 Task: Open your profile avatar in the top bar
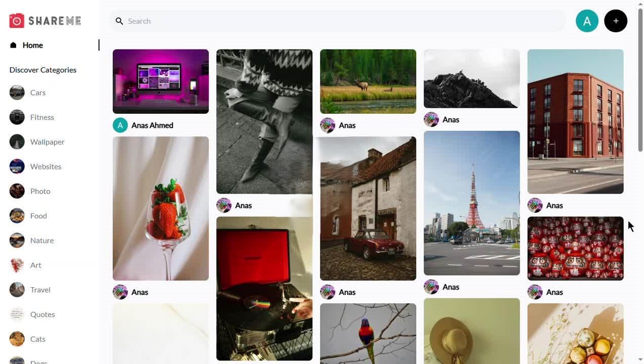click(x=587, y=21)
